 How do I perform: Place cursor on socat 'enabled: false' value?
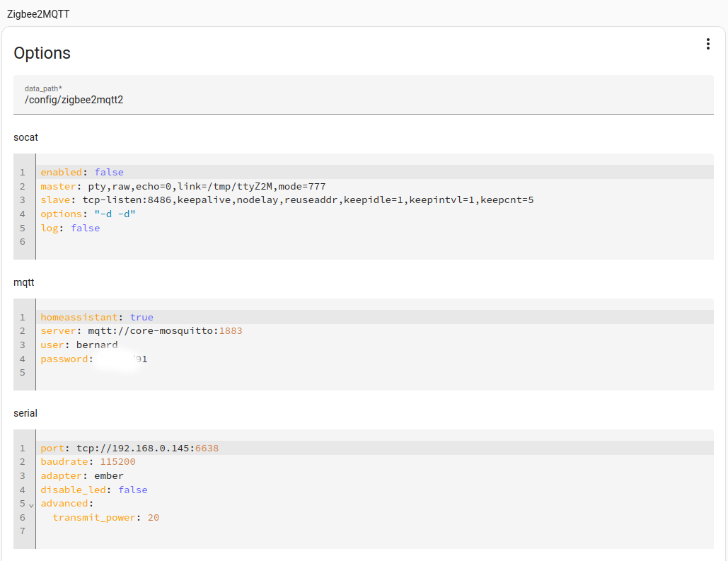pos(108,173)
